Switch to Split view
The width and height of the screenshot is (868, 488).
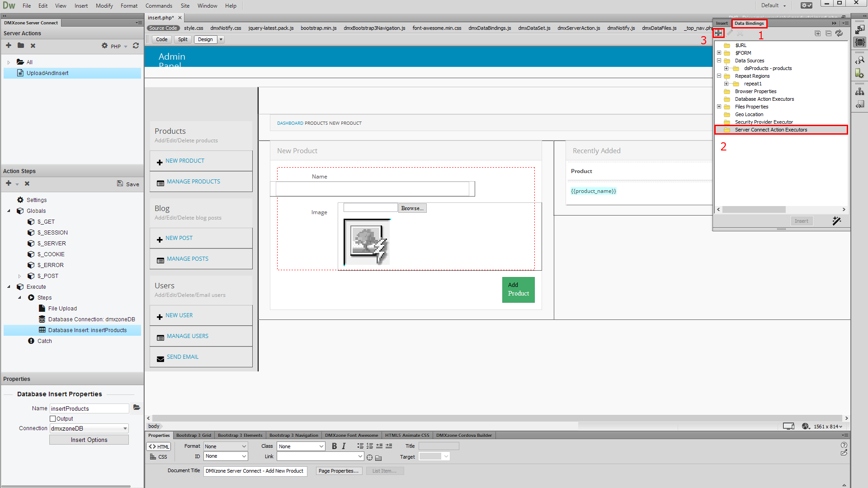point(183,39)
